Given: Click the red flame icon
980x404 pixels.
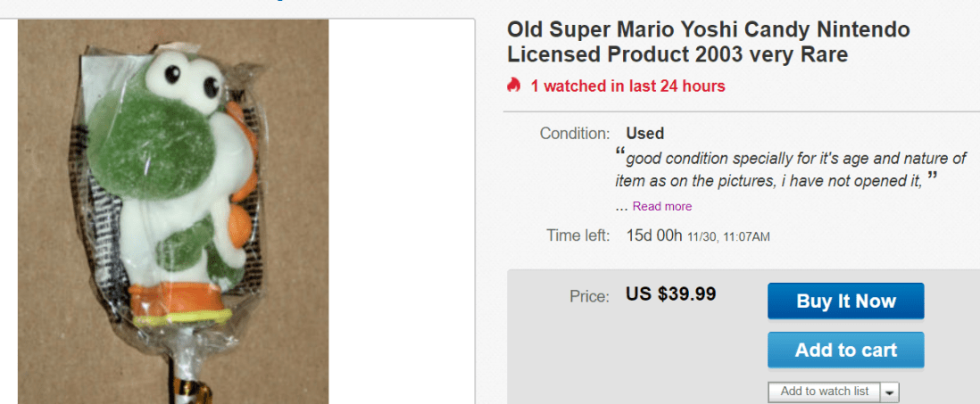Looking at the screenshot, I should tap(513, 86).
